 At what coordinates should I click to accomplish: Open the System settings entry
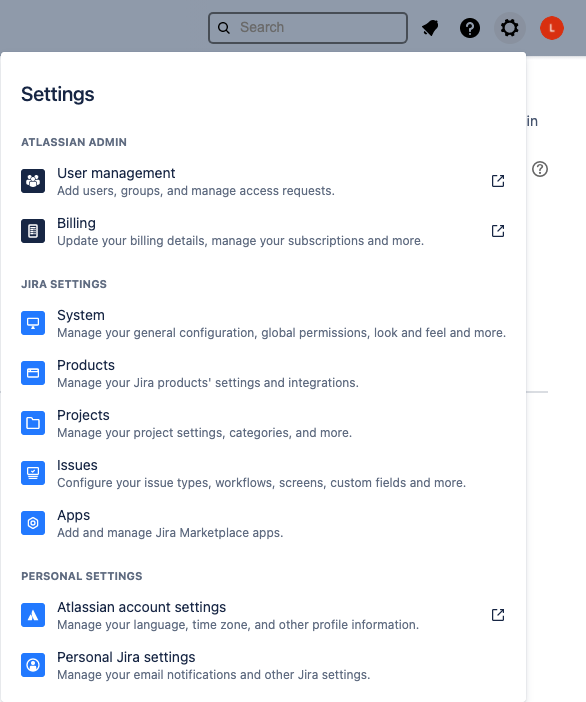[x=263, y=323]
